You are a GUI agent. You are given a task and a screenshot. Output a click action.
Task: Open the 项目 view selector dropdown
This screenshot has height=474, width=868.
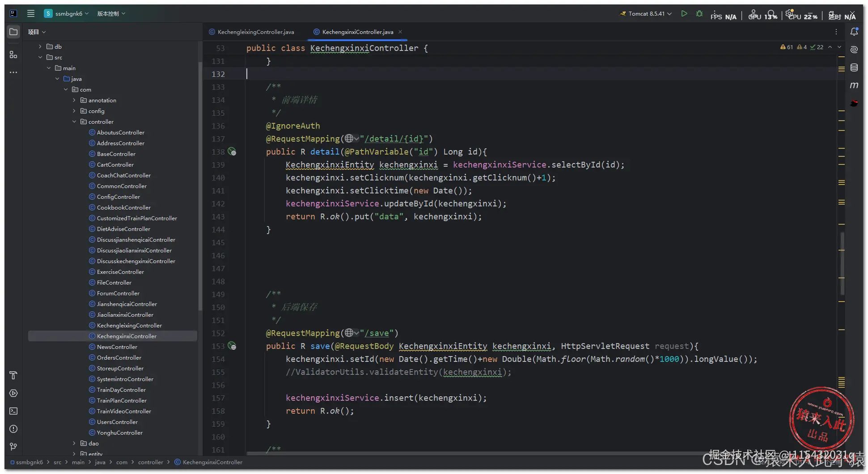tap(37, 32)
